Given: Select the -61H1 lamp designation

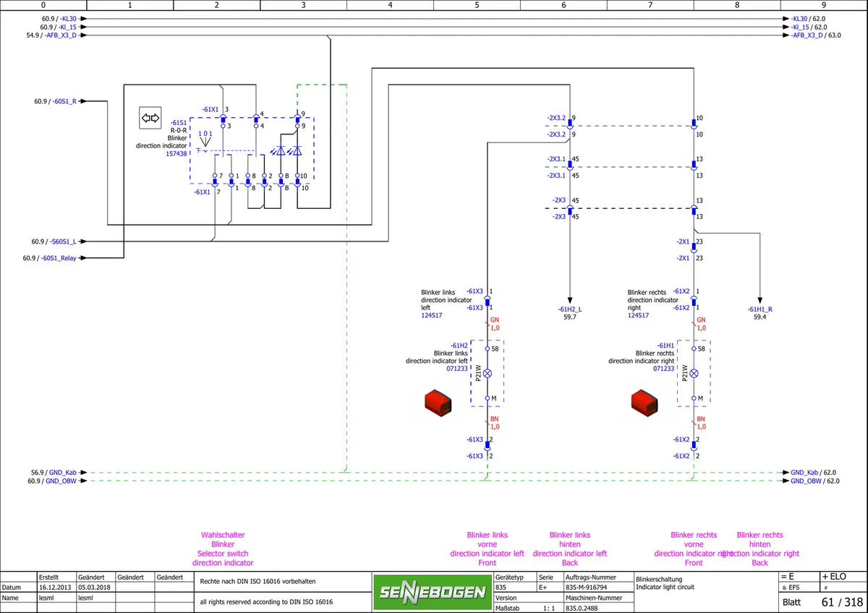Looking at the screenshot, I should [665, 346].
